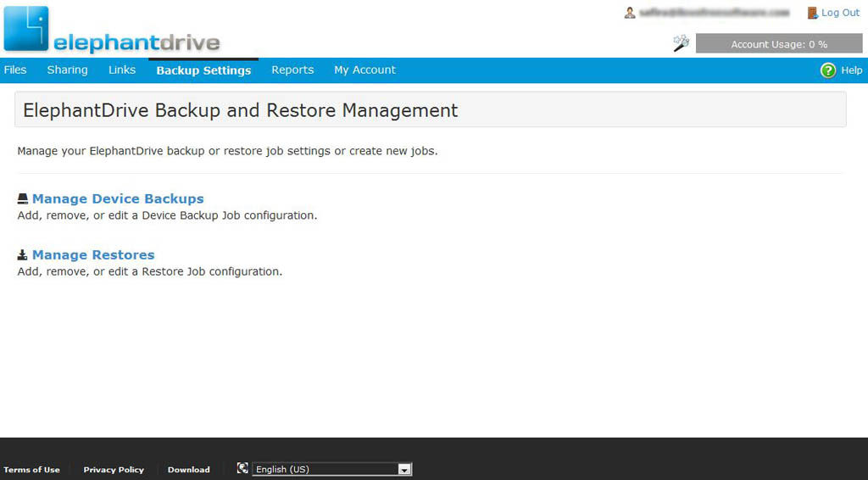This screenshot has width=868, height=480.
Task: Navigate to My Account tab
Action: (364, 70)
